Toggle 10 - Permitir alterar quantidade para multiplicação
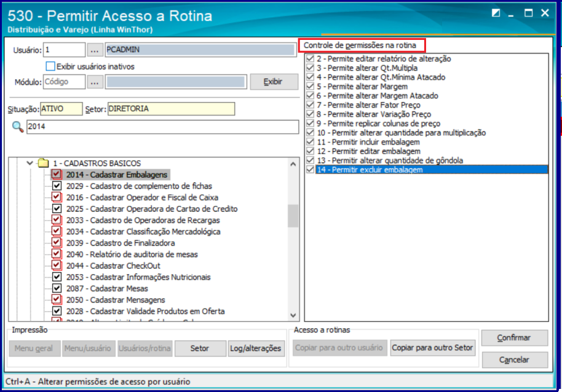The image size is (562, 392). pyautogui.click(x=311, y=133)
